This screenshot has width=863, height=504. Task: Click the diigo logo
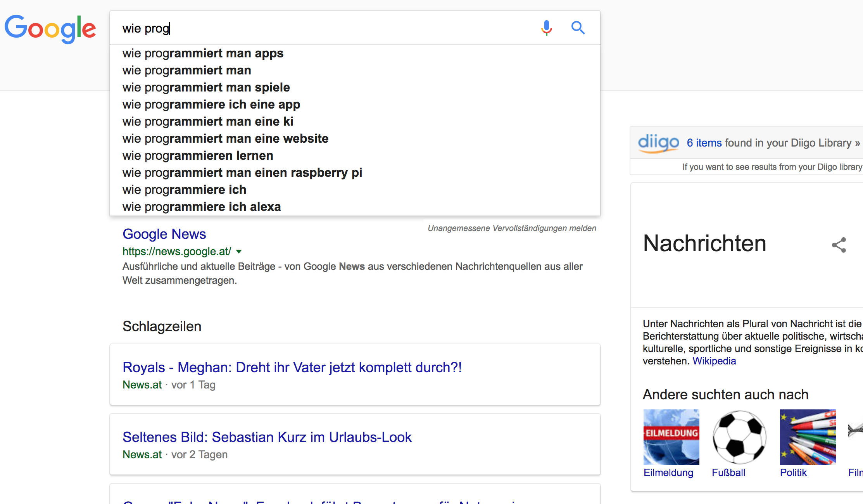[658, 143]
